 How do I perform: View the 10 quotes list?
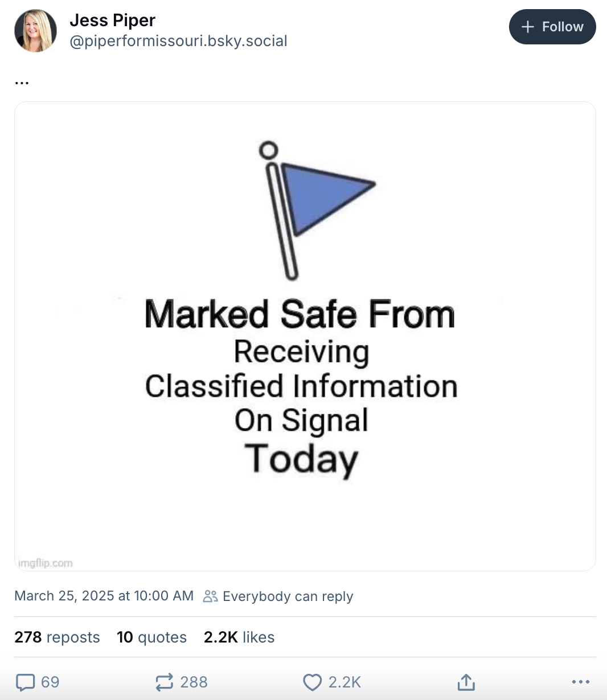point(151,637)
